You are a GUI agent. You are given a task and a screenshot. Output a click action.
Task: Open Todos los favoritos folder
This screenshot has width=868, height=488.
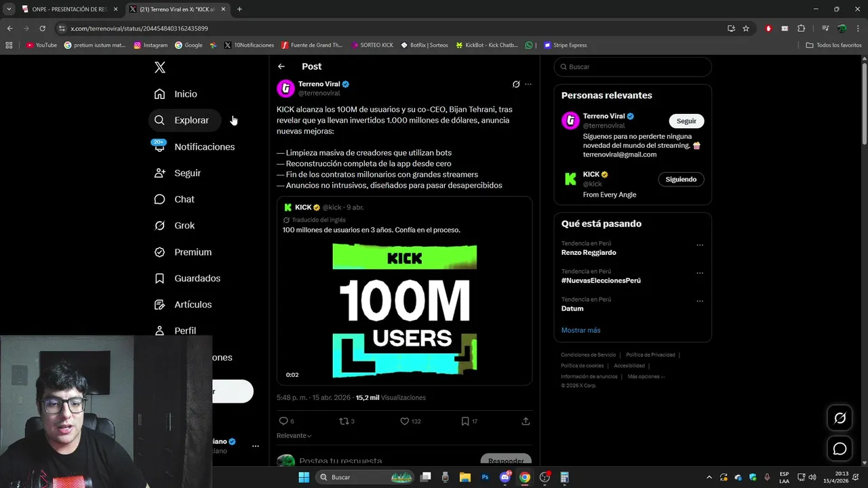pyautogui.click(x=833, y=45)
